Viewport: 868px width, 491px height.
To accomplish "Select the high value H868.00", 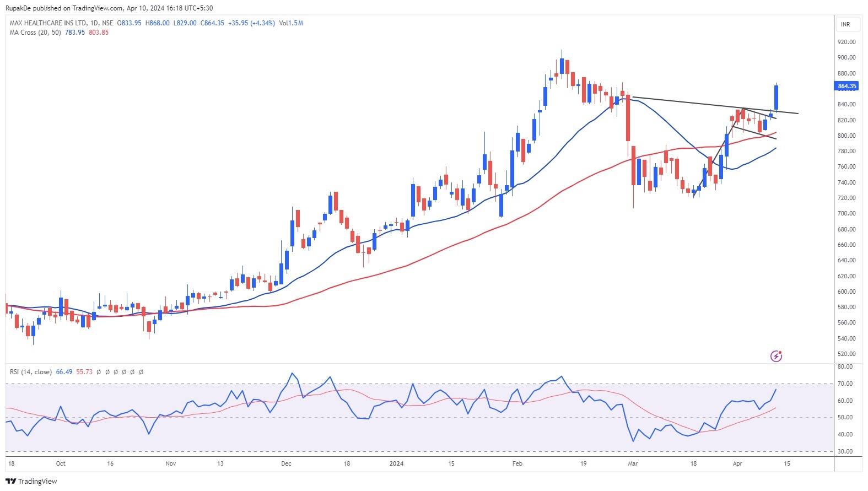I will (157, 23).
